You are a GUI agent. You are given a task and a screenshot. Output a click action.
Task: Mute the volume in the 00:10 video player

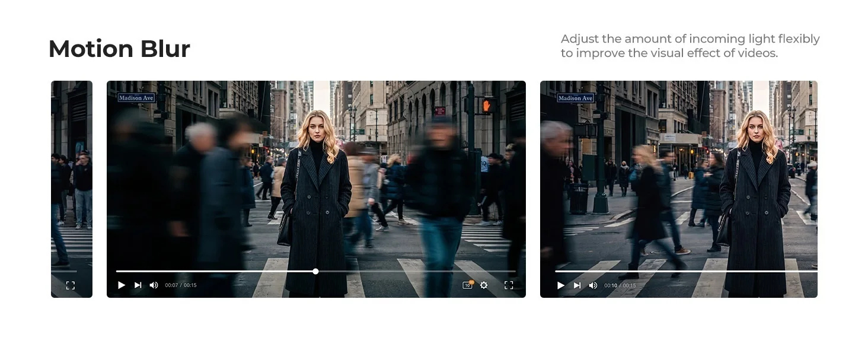pos(593,285)
